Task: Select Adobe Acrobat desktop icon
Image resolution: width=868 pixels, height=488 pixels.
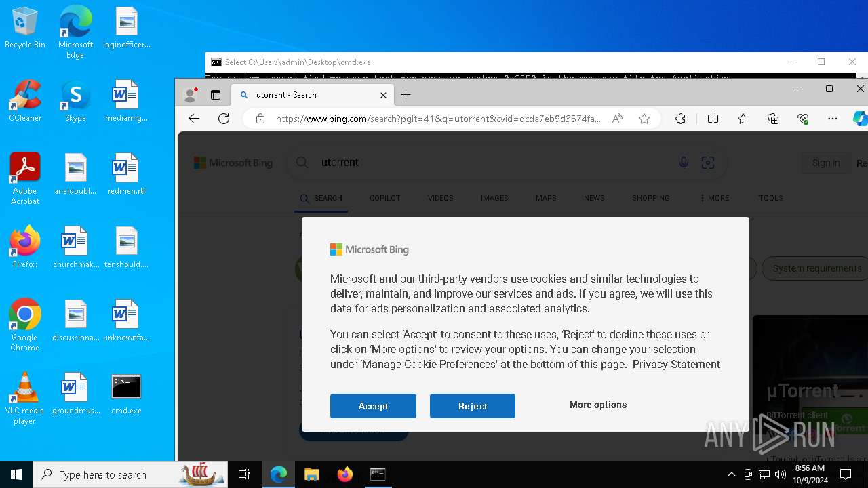Action: click(25, 179)
